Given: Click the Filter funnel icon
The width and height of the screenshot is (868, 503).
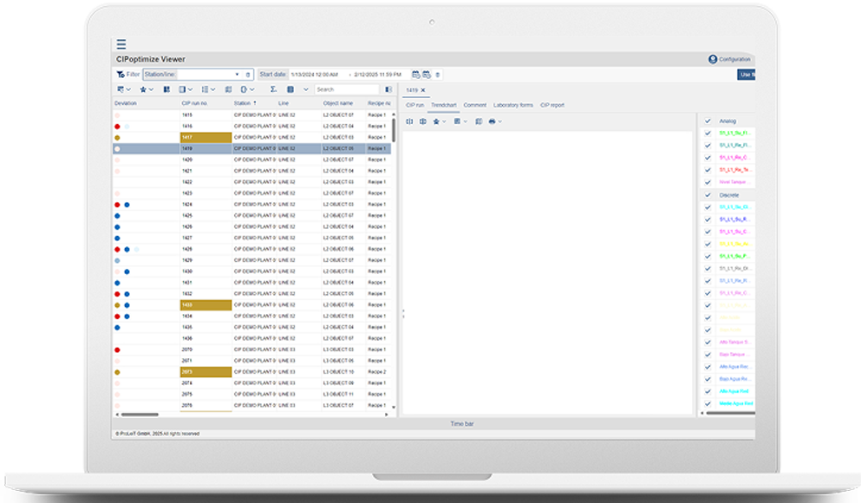Looking at the screenshot, I should pyautogui.click(x=121, y=75).
